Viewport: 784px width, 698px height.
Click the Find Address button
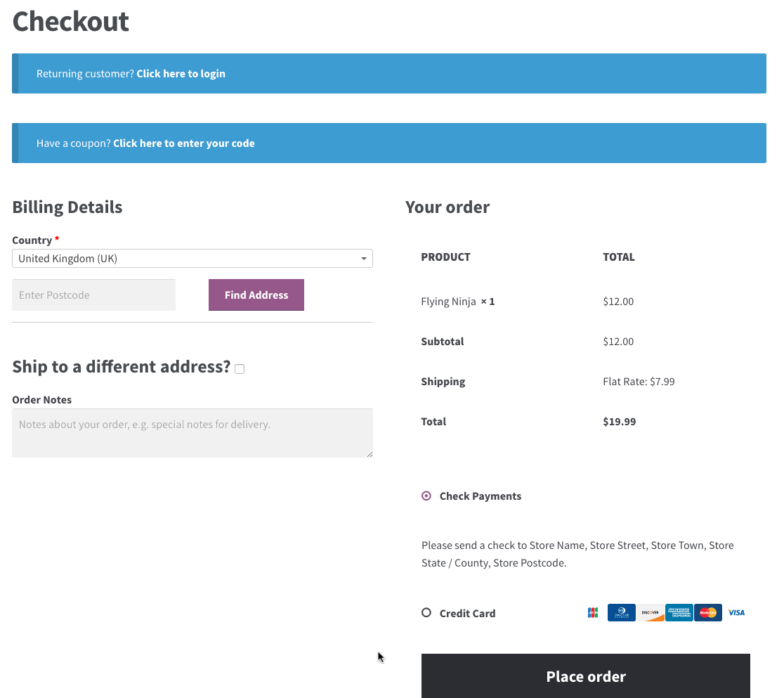[256, 295]
